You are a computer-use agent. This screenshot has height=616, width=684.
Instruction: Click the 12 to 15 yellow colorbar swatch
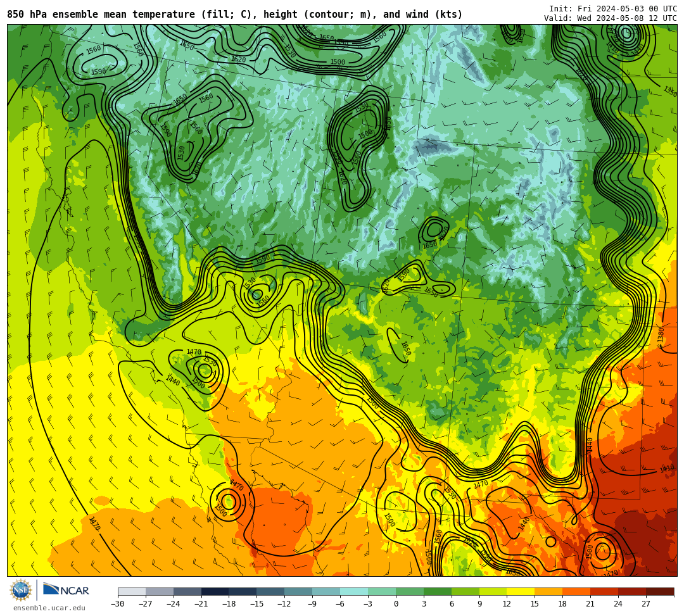coord(521,591)
